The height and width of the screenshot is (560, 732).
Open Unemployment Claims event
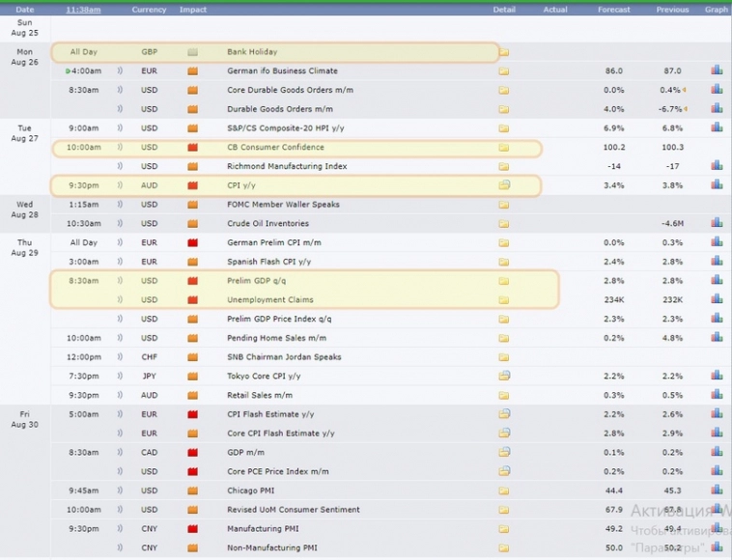pos(269,299)
